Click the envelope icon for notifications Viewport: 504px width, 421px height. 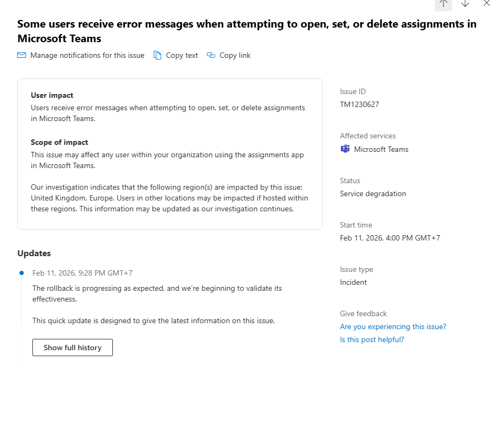[22, 55]
